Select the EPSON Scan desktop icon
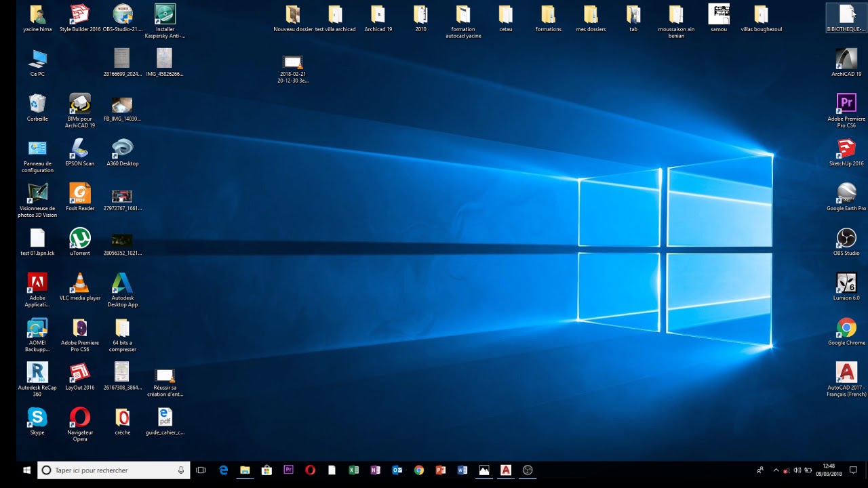 (80, 152)
